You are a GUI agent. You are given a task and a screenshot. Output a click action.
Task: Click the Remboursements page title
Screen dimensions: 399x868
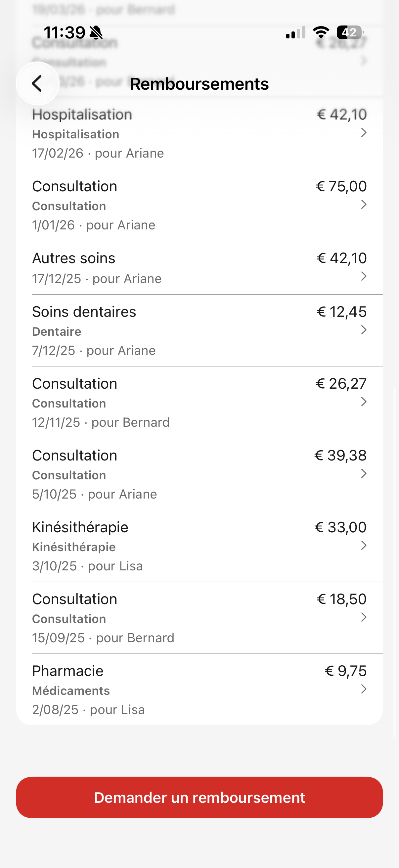199,84
